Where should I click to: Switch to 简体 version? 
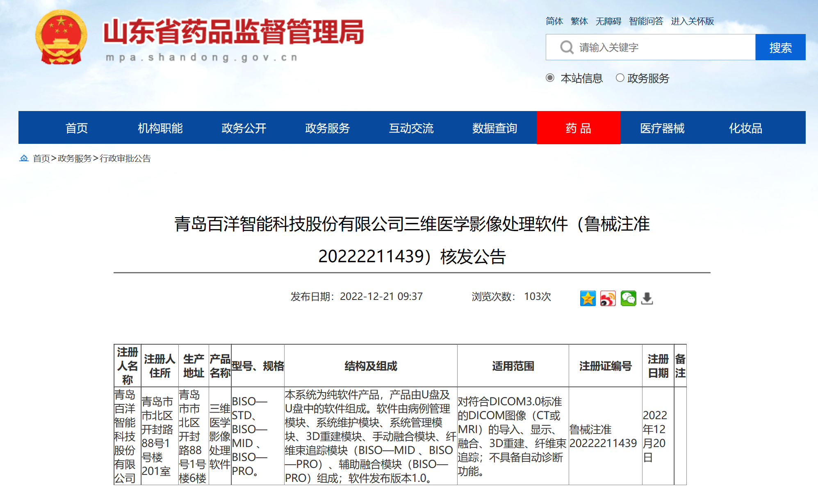pos(554,21)
